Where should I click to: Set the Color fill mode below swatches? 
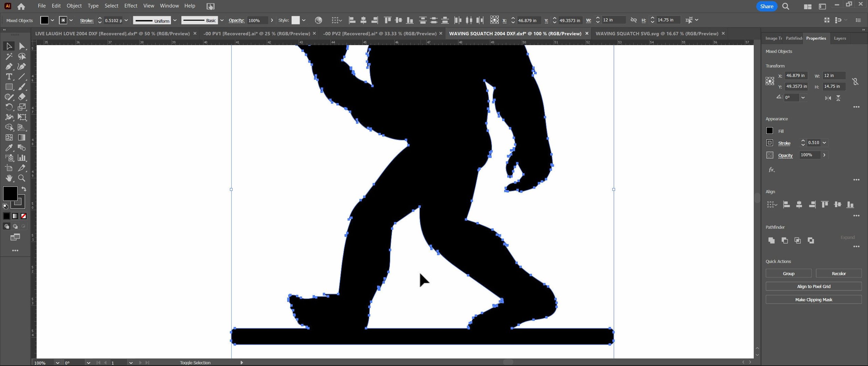[7, 216]
